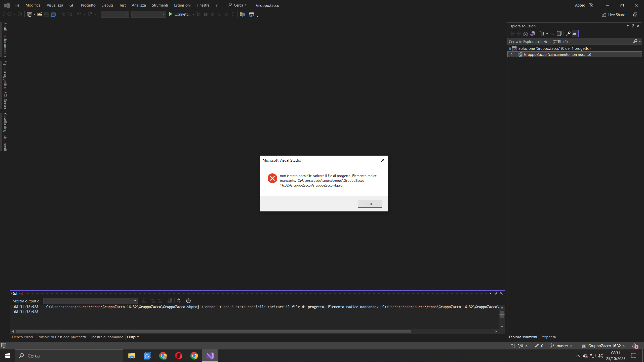Click the notifications bell in status bar
The height and width of the screenshot is (362, 644).
pyautogui.click(x=635, y=346)
